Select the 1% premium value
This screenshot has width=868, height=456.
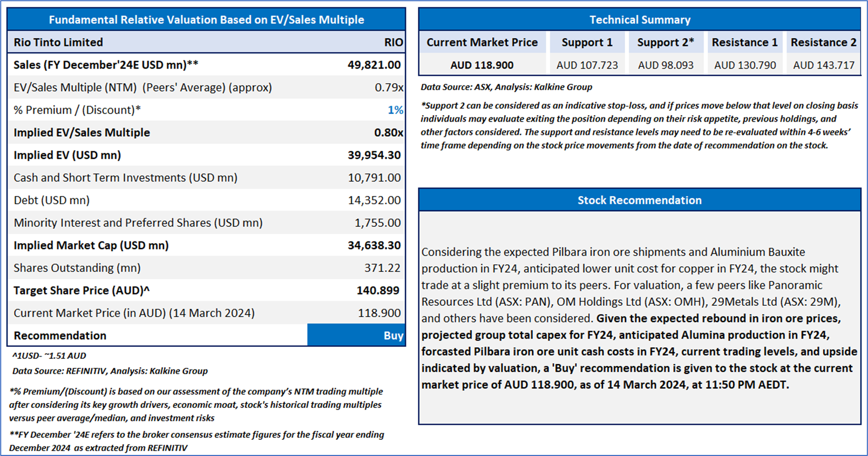(x=396, y=110)
